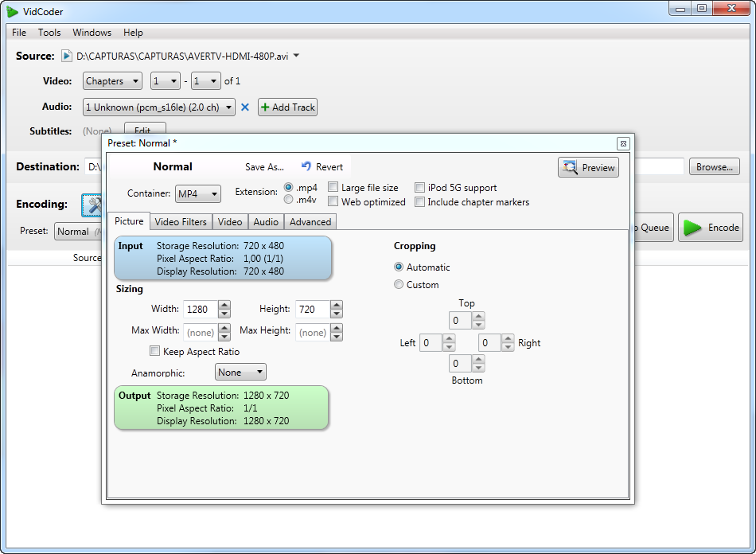
Task: Click the blue X remove audio track icon
Action: (x=245, y=107)
